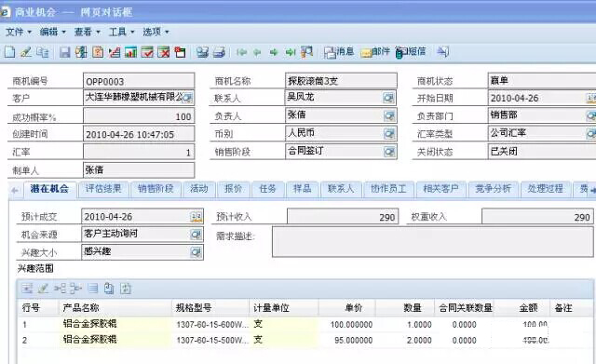Switch to the 相关客户 tab
The width and height of the screenshot is (596, 364).
(440, 189)
